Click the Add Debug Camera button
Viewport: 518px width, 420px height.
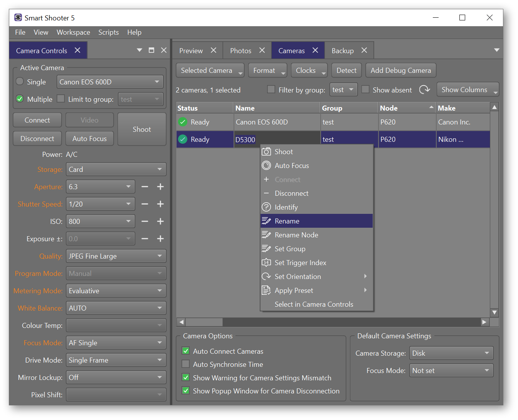point(400,71)
